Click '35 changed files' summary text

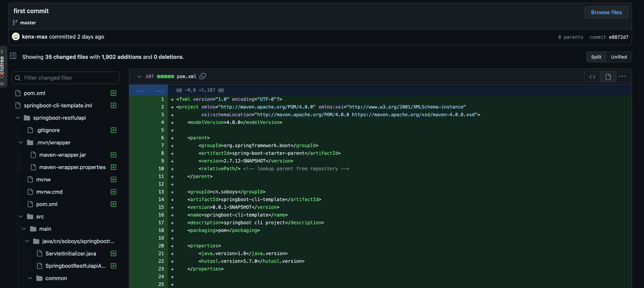point(67,57)
